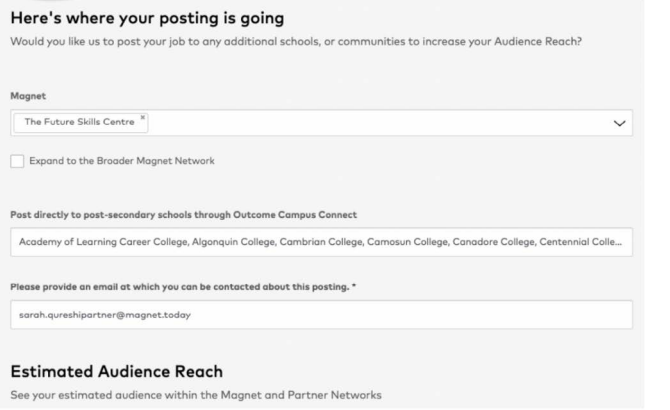Focus the contact email input field

320,315
